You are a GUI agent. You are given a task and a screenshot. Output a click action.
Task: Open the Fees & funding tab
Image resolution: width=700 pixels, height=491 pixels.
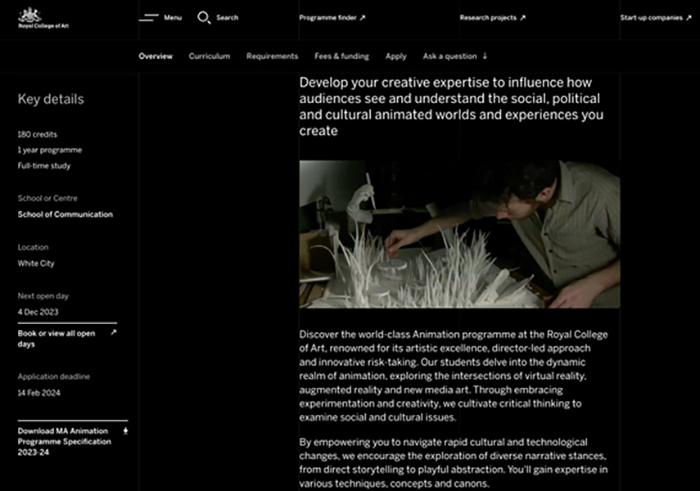pyautogui.click(x=342, y=56)
